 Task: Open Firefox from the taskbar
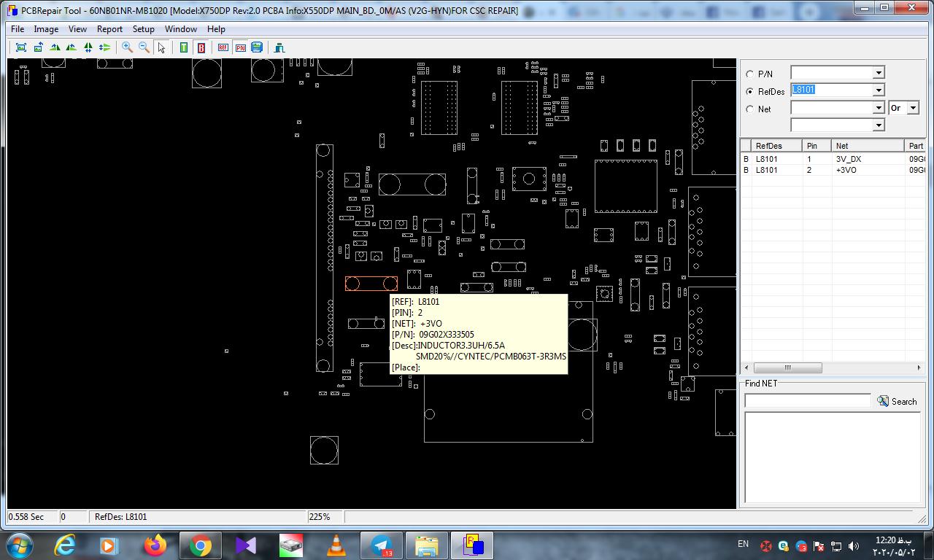click(x=155, y=545)
